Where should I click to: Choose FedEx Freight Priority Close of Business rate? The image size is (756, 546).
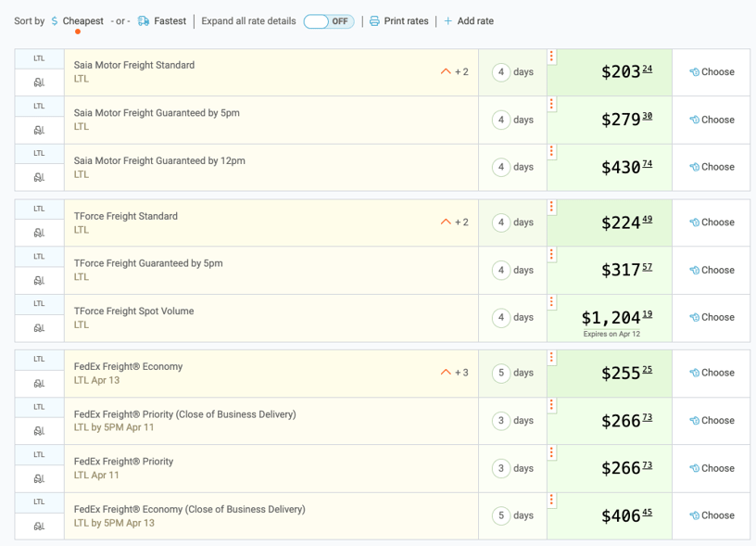point(712,421)
